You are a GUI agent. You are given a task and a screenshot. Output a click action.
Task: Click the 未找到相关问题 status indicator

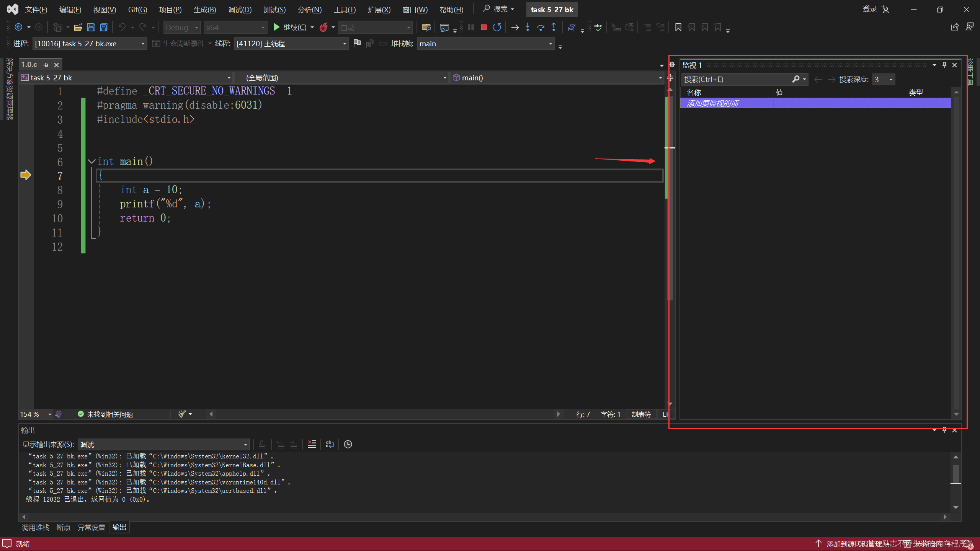click(105, 414)
